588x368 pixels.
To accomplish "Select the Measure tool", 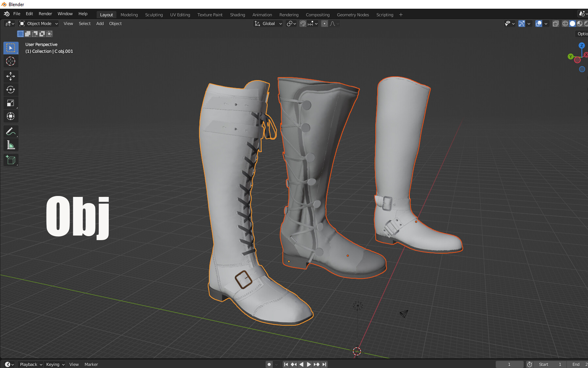I will (11, 145).
